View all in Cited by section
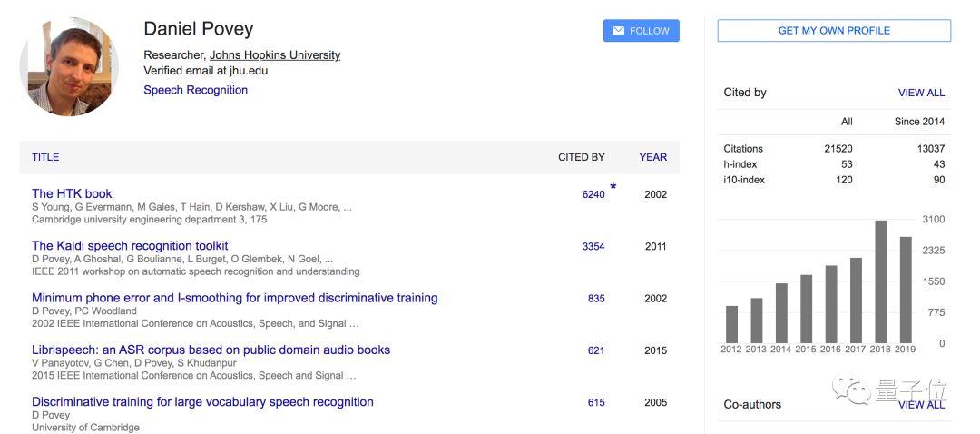980x434 pixels. tap(921, 93)
